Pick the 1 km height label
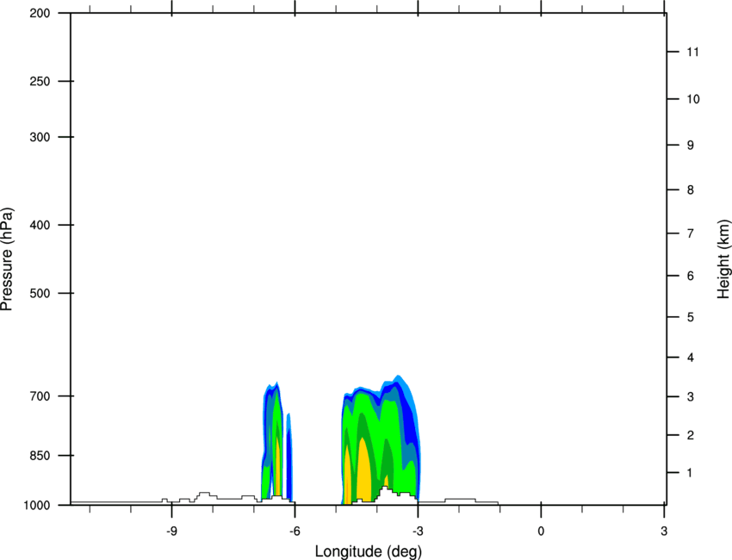This screenshot has width=732, height=560. (690, 473)
